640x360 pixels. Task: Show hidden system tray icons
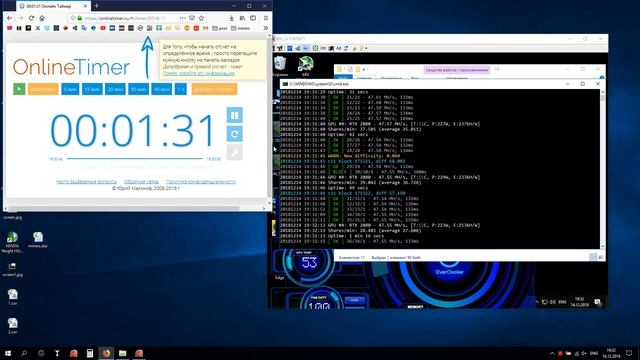point(552,353)
